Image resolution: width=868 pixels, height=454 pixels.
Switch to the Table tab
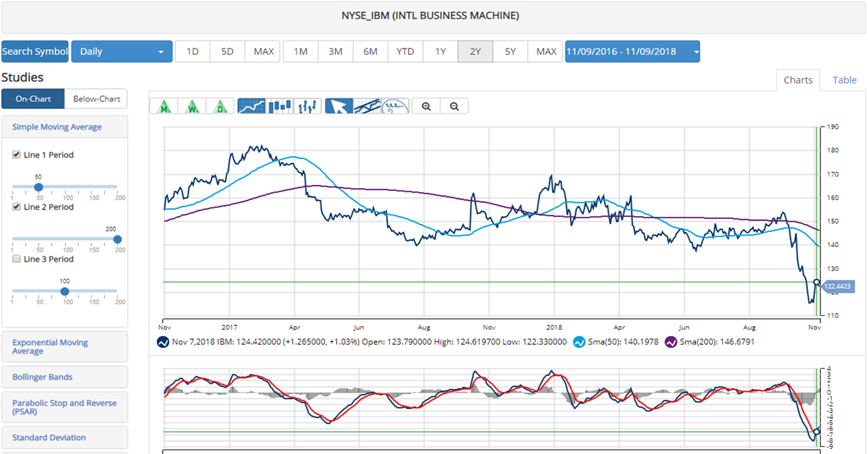[844, 80]
